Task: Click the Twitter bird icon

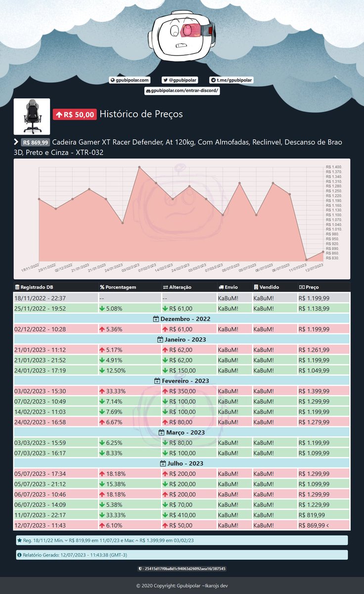Action: tap(165, 80)
